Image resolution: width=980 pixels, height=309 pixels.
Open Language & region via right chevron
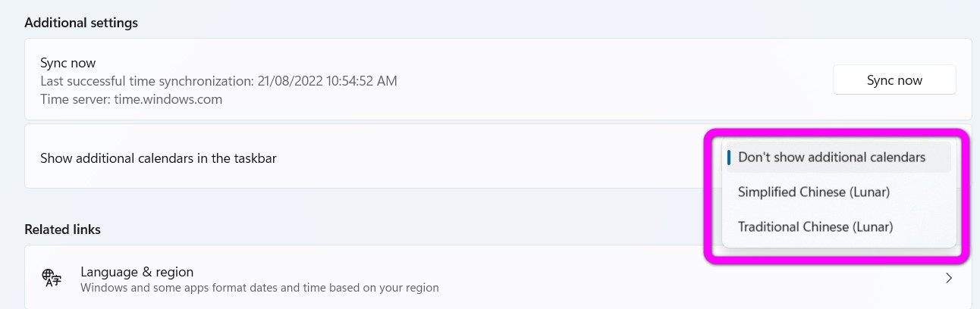(949, 278)
